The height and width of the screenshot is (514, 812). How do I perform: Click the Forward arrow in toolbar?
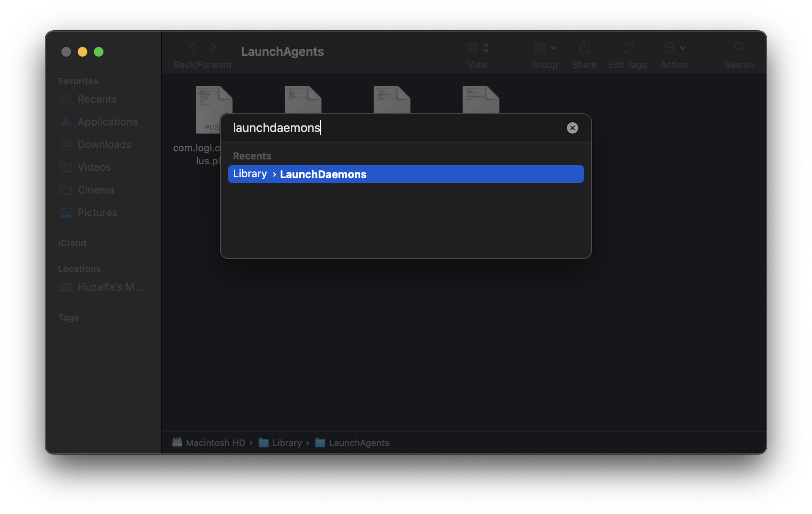(213, 48)
